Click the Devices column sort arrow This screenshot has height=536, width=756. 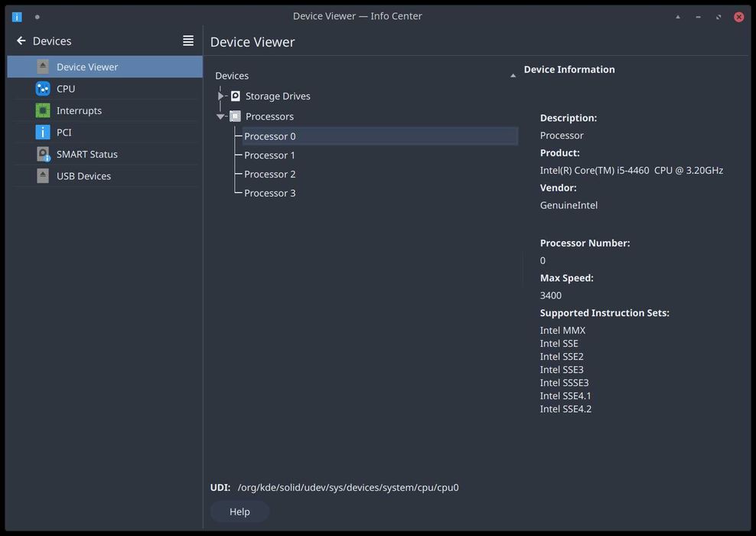click(513, 76)
